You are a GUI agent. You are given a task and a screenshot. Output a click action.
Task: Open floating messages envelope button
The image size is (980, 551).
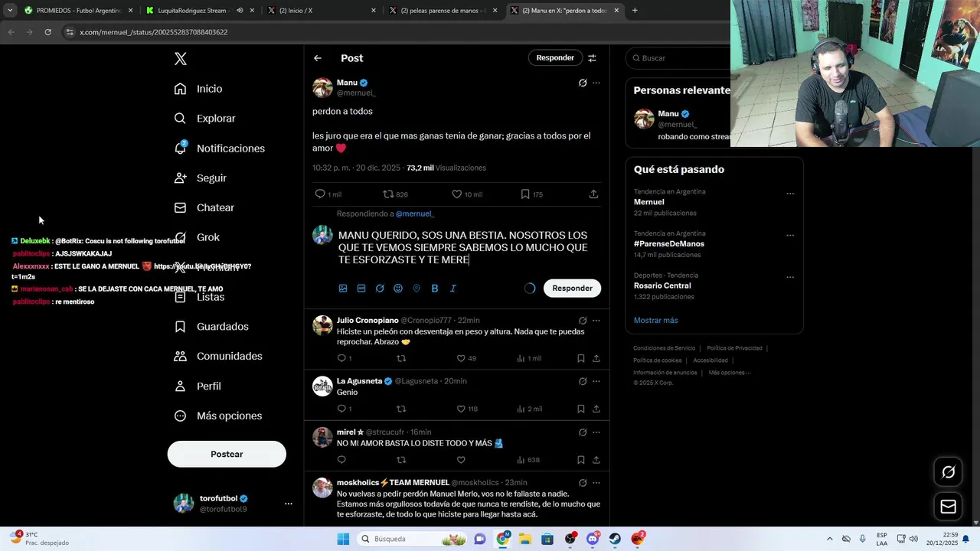pyautogui.click(x=948, y=507)
